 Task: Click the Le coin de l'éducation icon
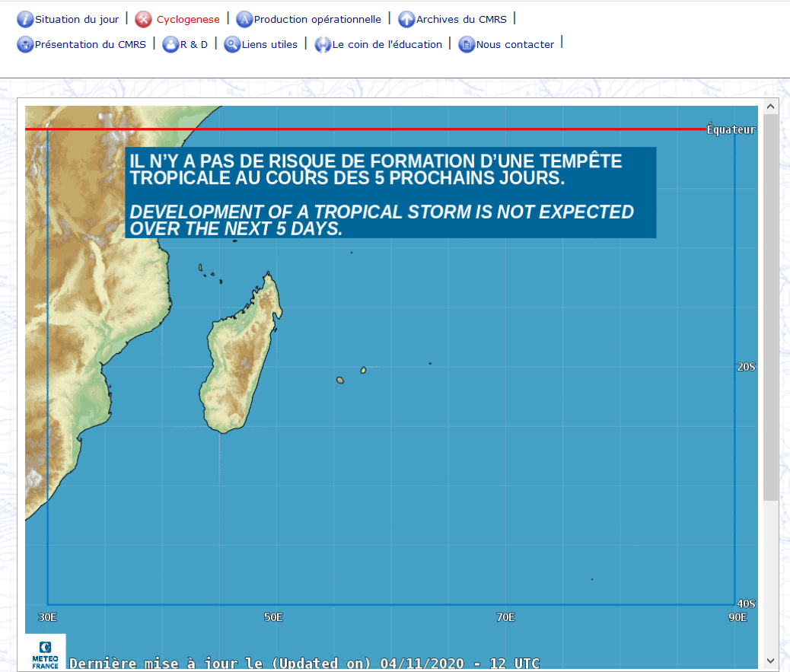coord(323,44)
